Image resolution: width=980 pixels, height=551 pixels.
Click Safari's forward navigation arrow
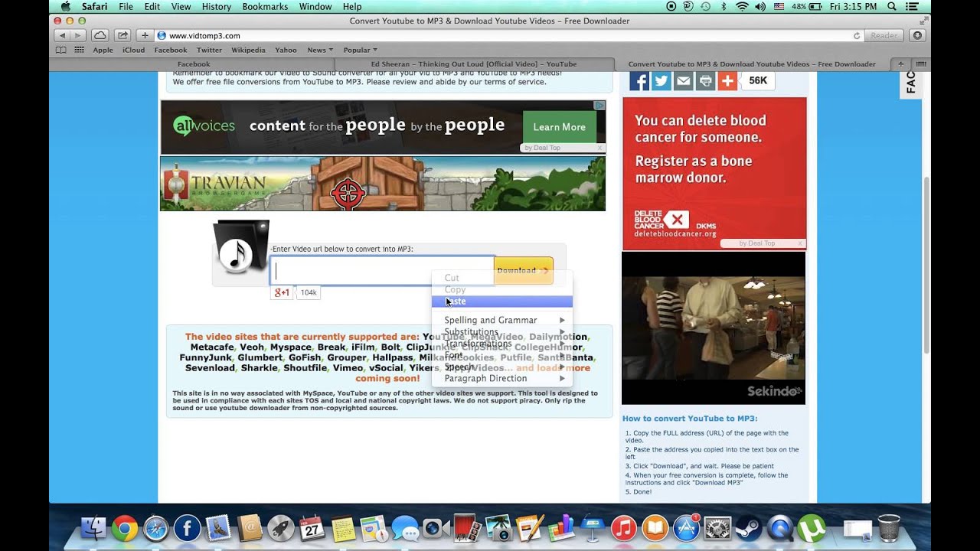(77, 35)
